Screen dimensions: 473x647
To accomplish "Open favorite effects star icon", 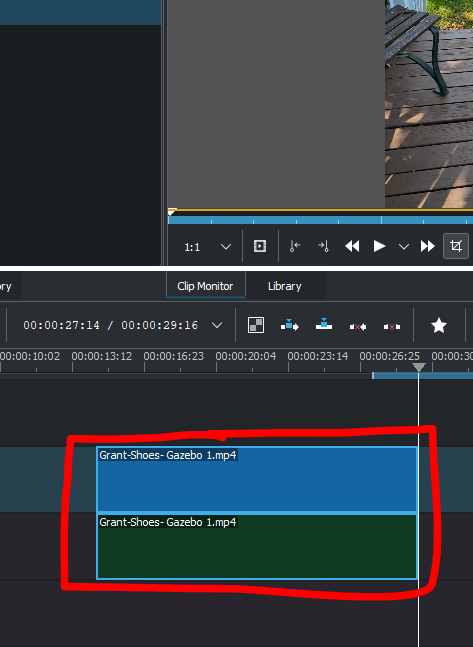I will [x=439, y=326].
